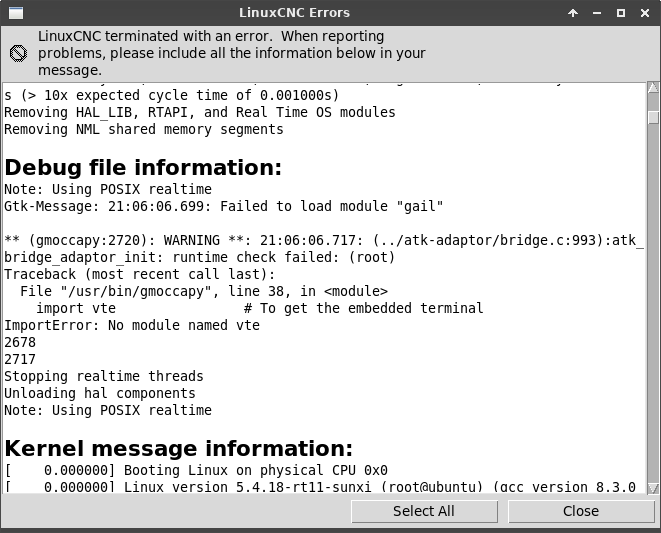Click the 'Removing NML shared memory segments' line

point(144,129)
